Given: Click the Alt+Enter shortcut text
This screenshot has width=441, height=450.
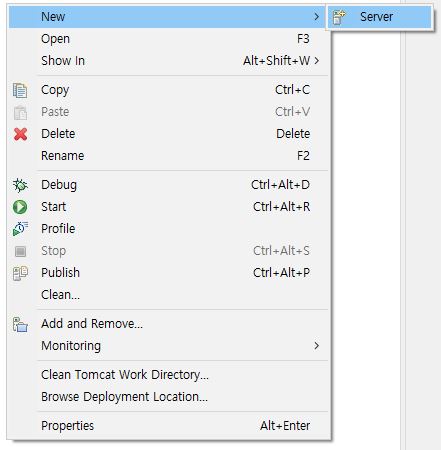Looking at the screenshot, I should (285, 426).
